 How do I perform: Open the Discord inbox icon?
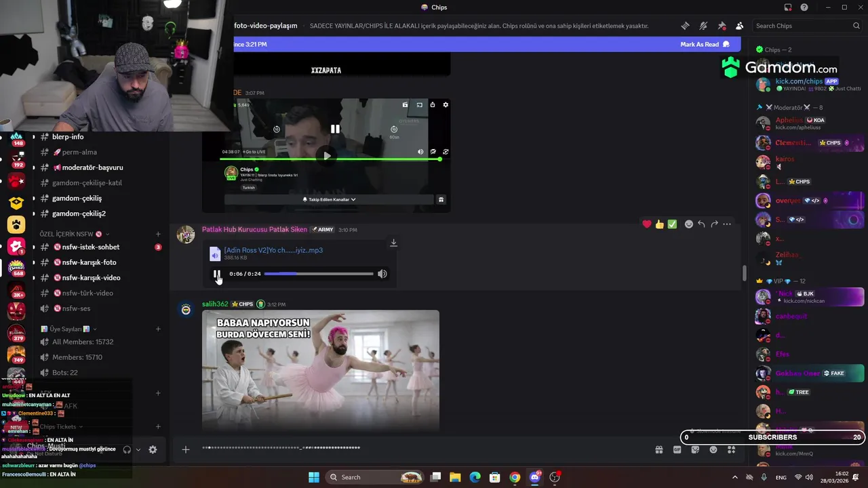[x=788, y=7]
